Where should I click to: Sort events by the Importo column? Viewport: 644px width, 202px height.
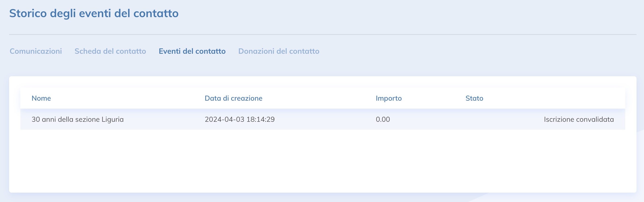point(388,98)
